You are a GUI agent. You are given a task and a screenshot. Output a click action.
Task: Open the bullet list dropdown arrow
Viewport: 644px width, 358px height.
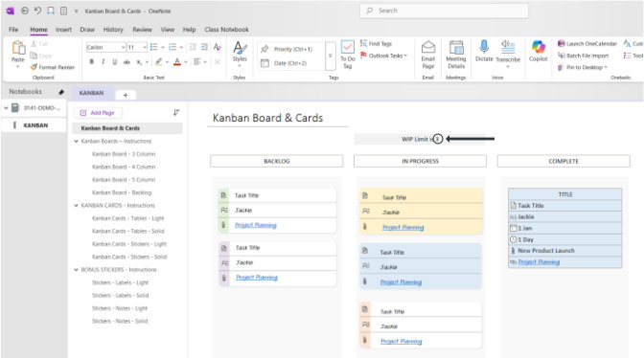click(163, 48)
